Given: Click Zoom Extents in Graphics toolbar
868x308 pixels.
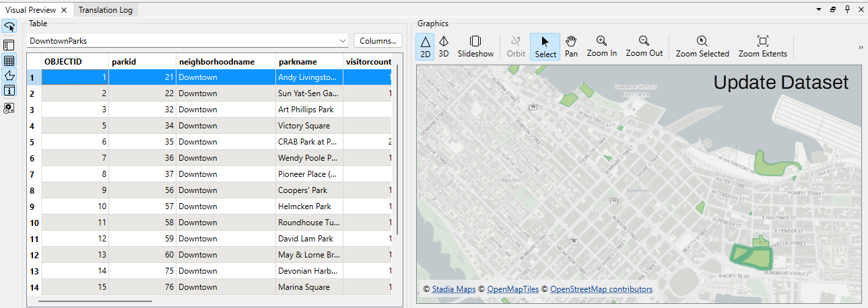Looking at the screenshot, I should 763,46.
